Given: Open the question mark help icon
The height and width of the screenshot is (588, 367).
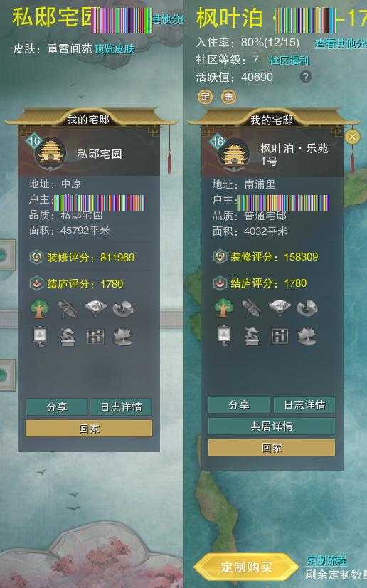Looking at the screenshot, I should [306, 77].
